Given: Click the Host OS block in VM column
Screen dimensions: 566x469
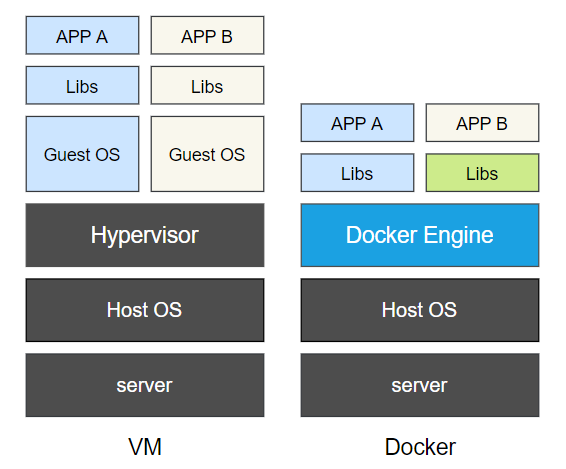Looking at the screenshot, I should [x=145, y=310].
